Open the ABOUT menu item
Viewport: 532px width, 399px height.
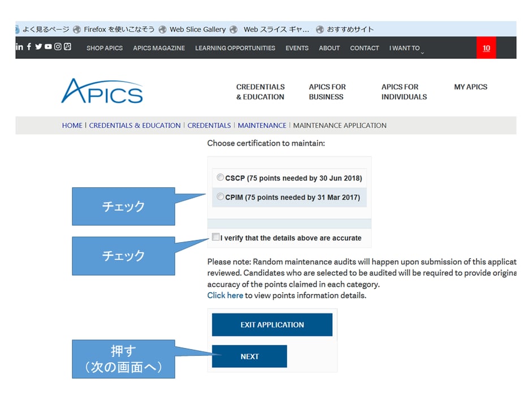click(329, 48)
